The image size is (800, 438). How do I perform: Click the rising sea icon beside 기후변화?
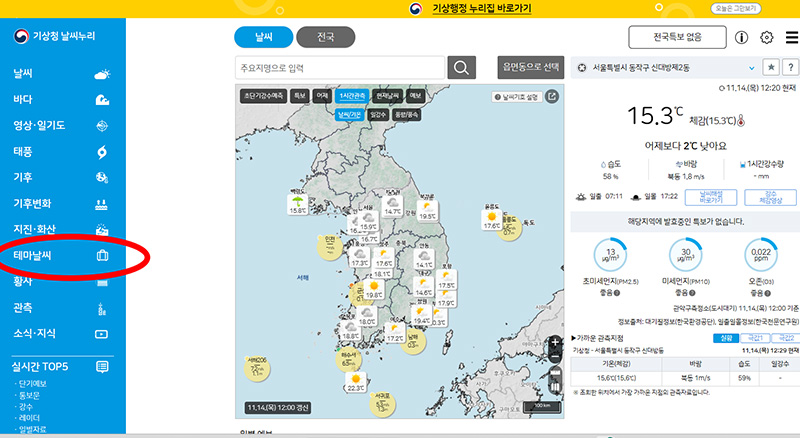tap(102, 204)
